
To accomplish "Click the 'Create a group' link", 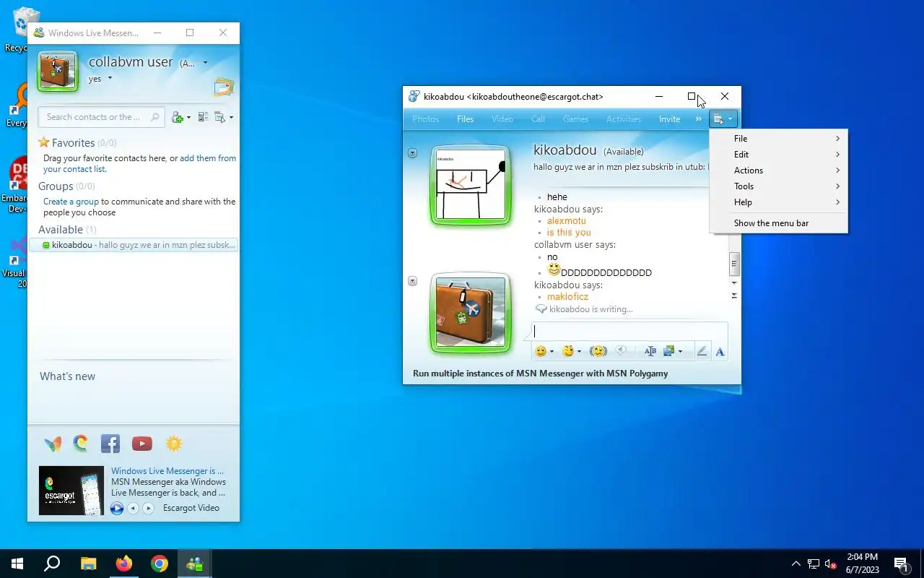I will coord(71,202).
